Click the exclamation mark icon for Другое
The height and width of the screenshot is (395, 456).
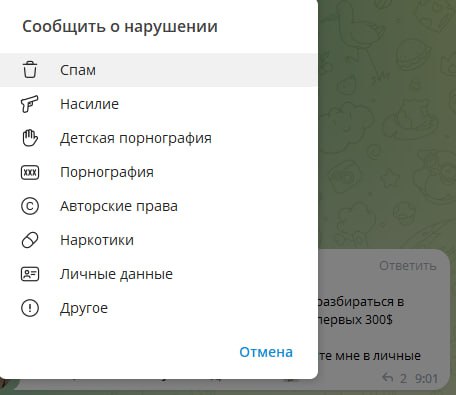(x=30, y=308)
